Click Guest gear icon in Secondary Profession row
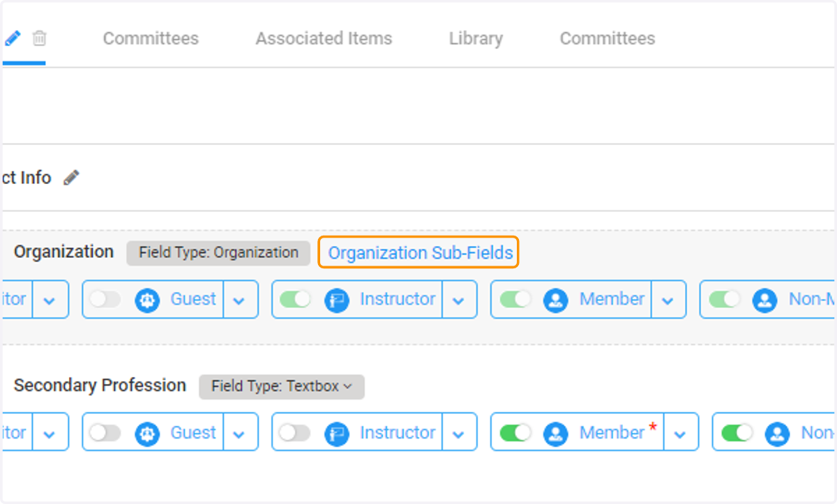Viewport: 837px width, 504px height. pos(147,434)
